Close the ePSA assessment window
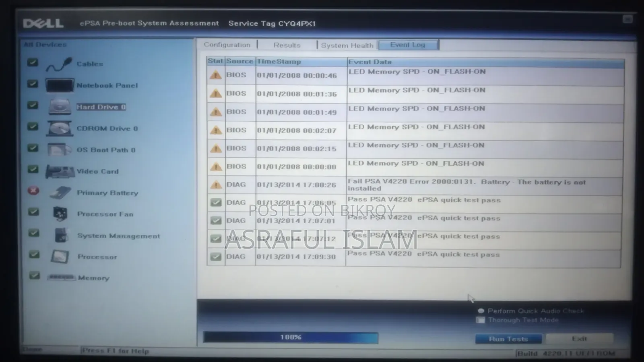This screenshot has width=644, height=362. pos(627,19)
